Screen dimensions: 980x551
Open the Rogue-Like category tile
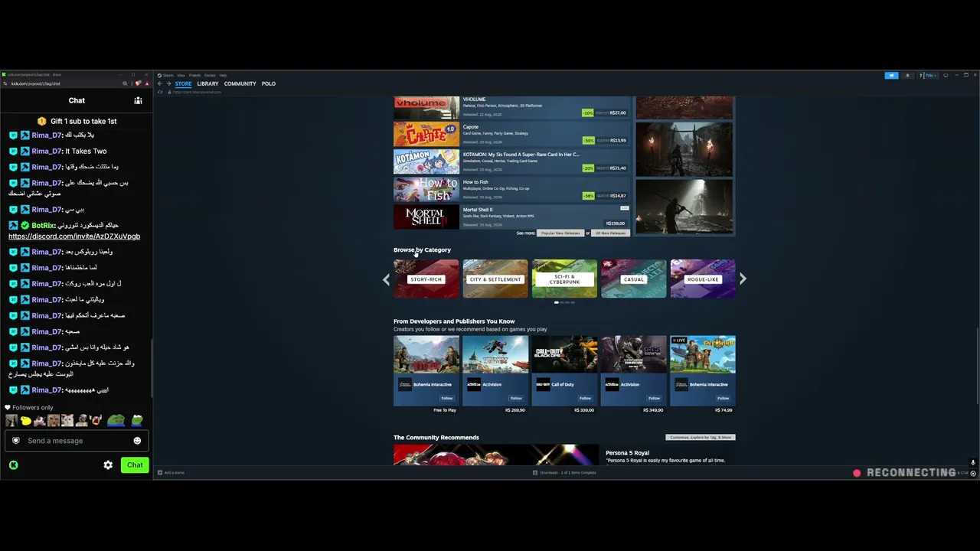[703, 279]
